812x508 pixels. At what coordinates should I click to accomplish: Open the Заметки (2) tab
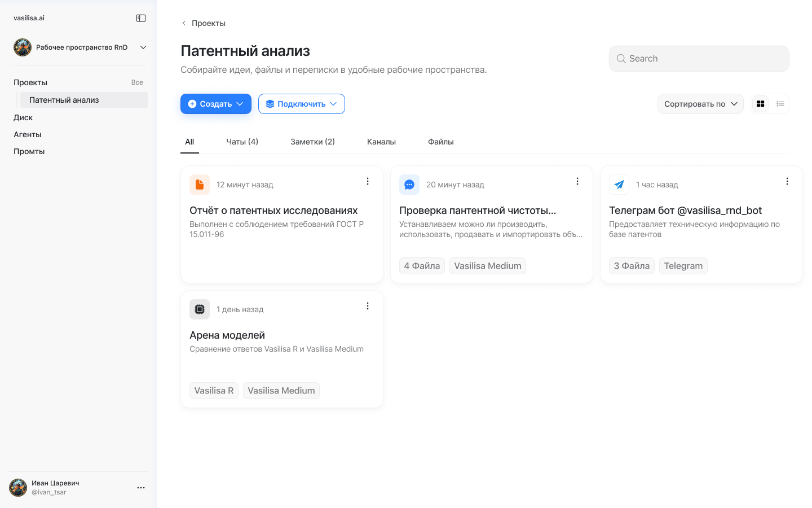click(312, 142)
